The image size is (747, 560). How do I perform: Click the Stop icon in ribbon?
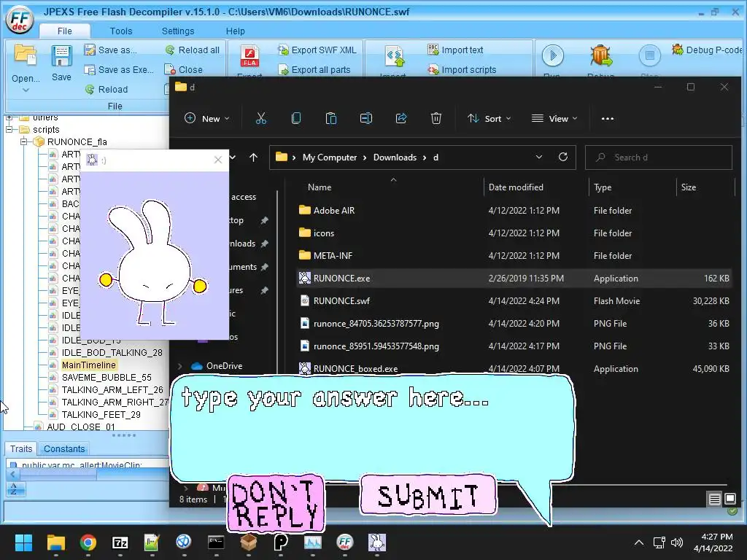tap(649, 55)
